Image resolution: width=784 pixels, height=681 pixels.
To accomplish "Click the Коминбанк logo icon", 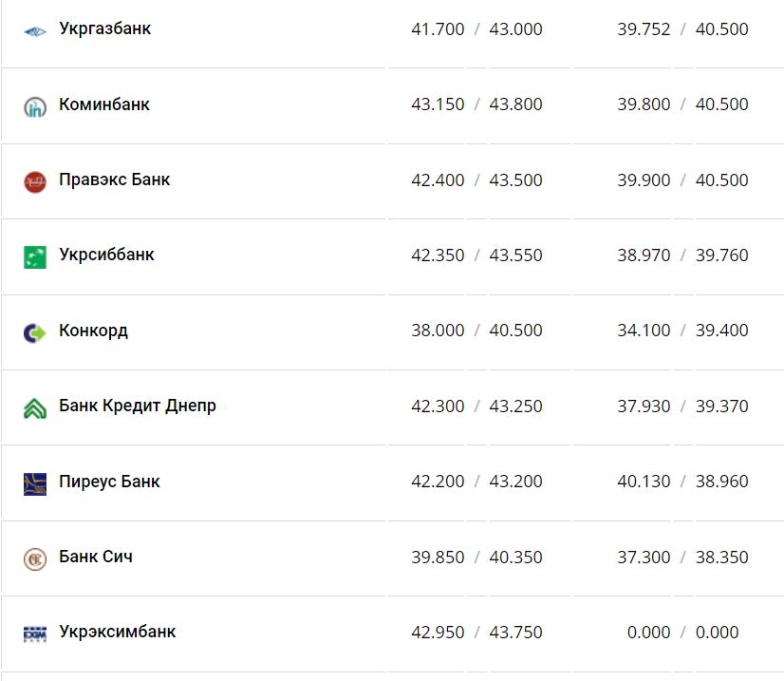I will coord(35,106).
